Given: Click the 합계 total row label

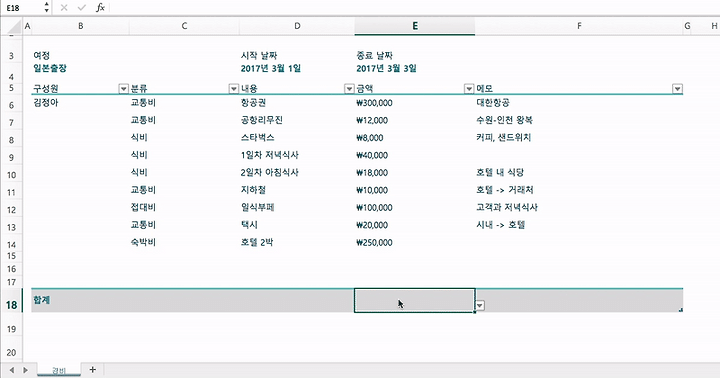Looking at the screenshot, I should pos(41,300).
